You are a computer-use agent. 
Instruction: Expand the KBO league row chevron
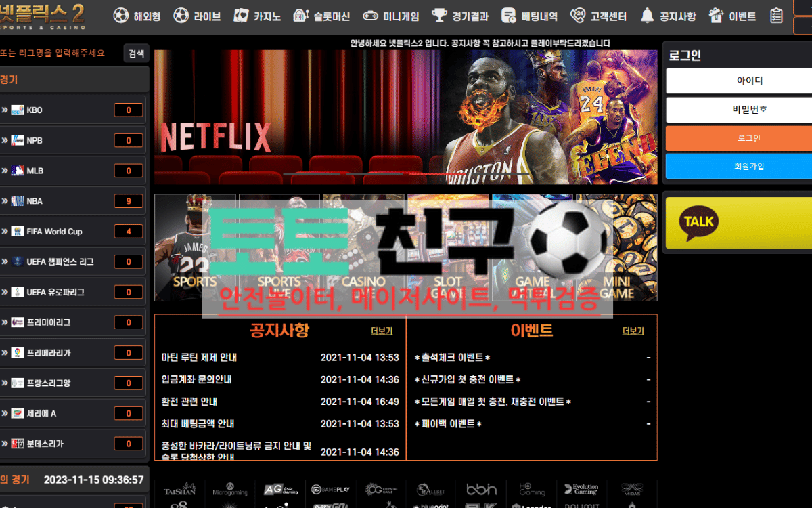[5, 110]
